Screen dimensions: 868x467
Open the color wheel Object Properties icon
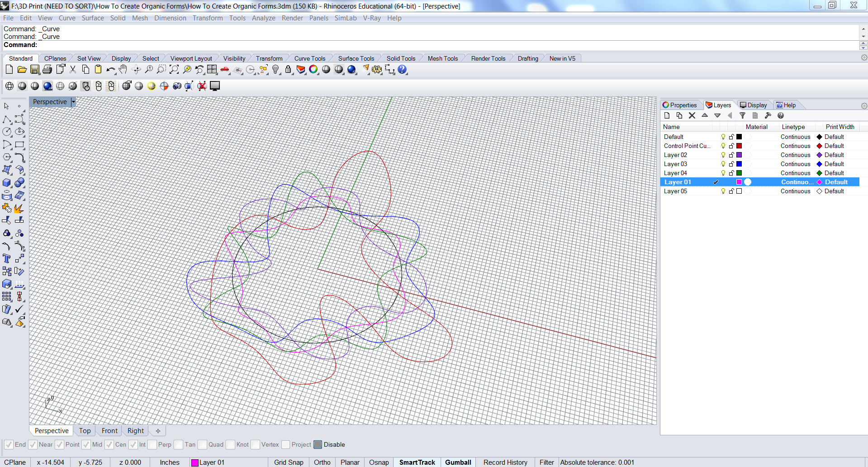click(x=313, y=70)
